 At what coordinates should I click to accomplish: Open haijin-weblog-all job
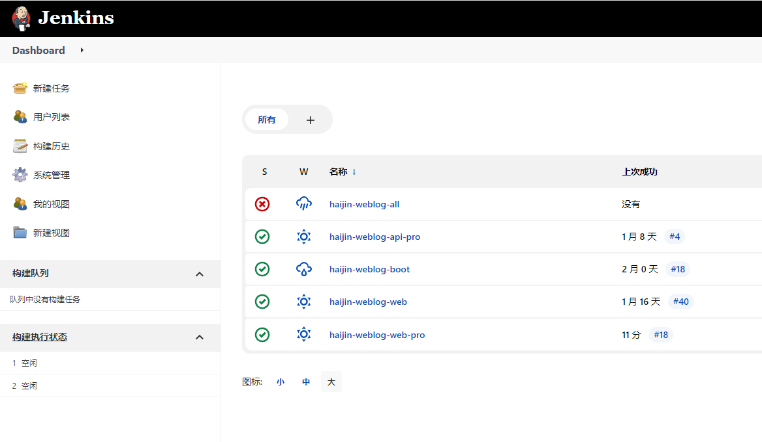coord(364,204)
